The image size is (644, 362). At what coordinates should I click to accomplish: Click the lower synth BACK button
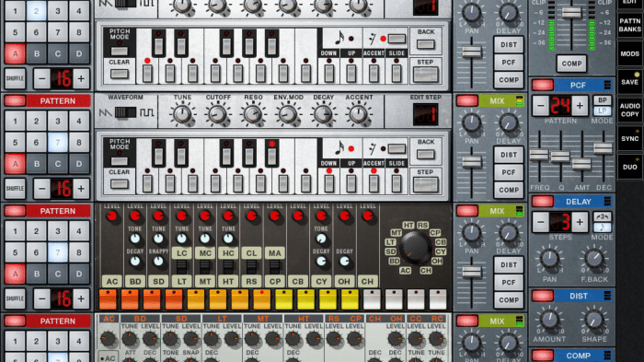tap(425, 154)
